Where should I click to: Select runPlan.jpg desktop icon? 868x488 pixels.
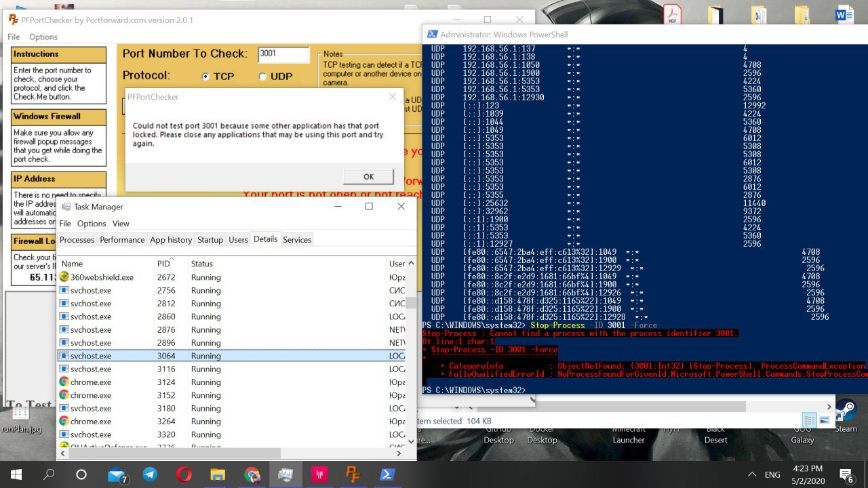coord(21,418)
